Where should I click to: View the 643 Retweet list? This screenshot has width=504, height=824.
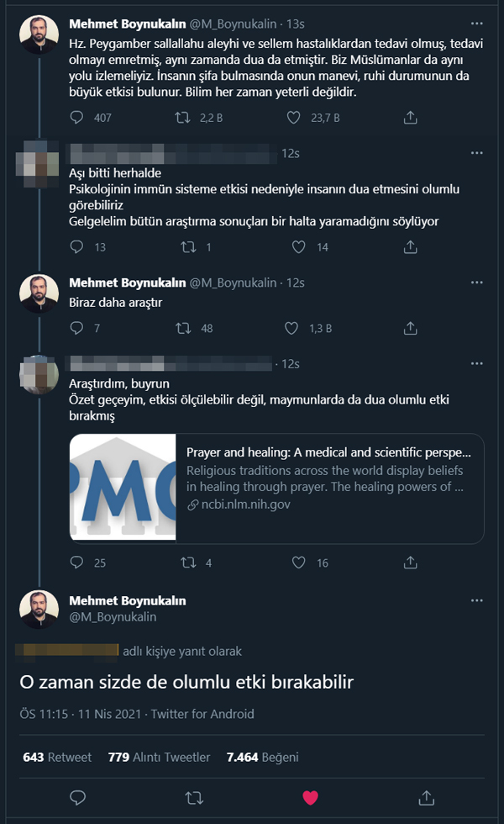[57, 757]
